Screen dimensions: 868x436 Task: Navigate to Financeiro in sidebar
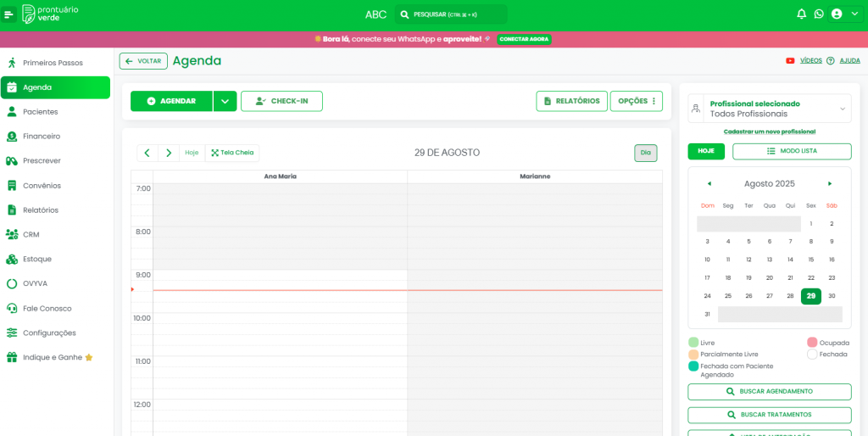tap(41, 136)
